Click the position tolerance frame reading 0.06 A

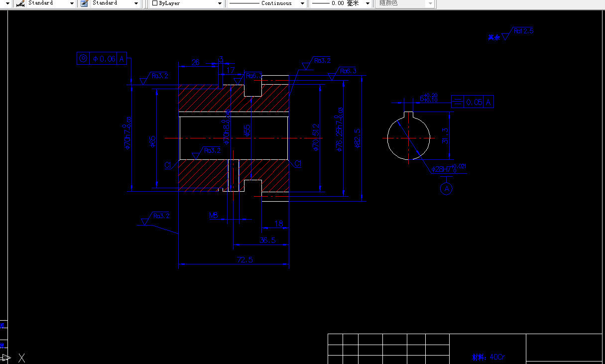101,58
